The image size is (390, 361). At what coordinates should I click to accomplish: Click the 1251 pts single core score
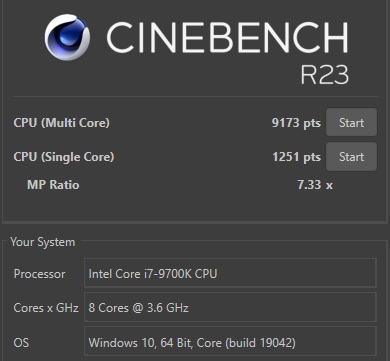(x=296, y=157)
